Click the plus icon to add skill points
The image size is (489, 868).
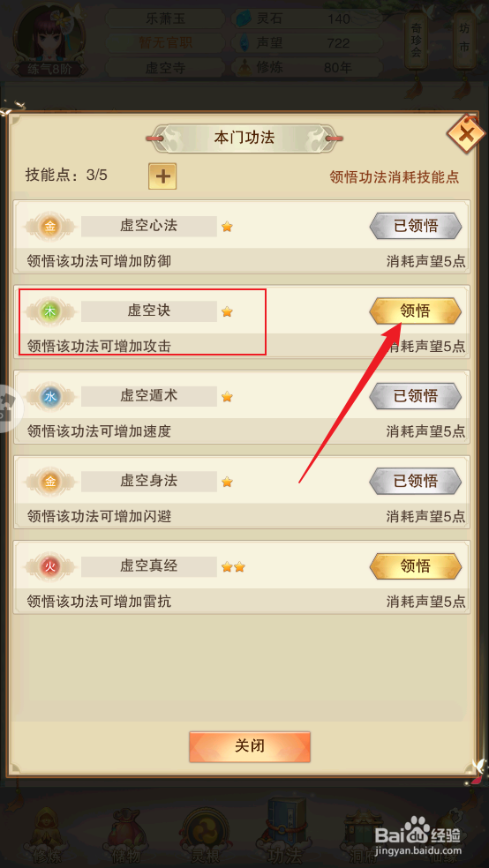click(x=162, y=176)
